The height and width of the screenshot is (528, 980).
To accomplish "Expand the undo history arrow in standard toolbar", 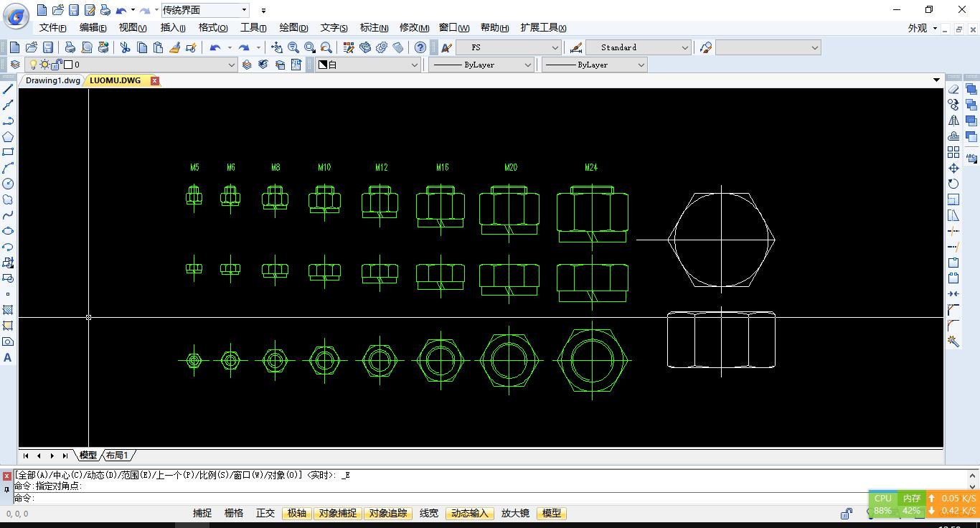I will click(x=230, y=47).
